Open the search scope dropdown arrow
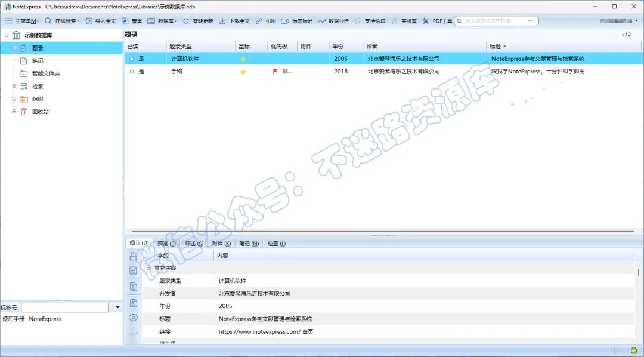This screenshot has width=644, height=357. click(x=530, y=21)
